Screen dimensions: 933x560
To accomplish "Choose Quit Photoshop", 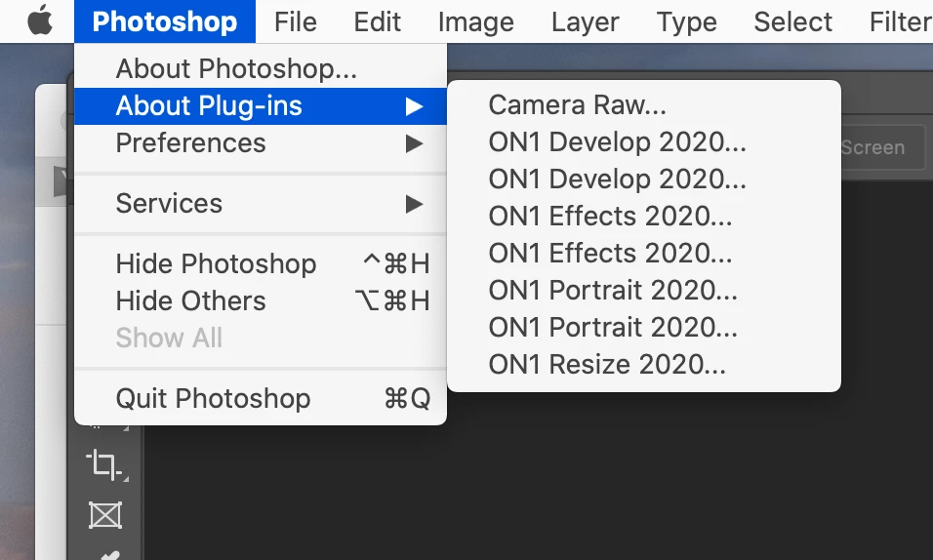I will point(261,398).
